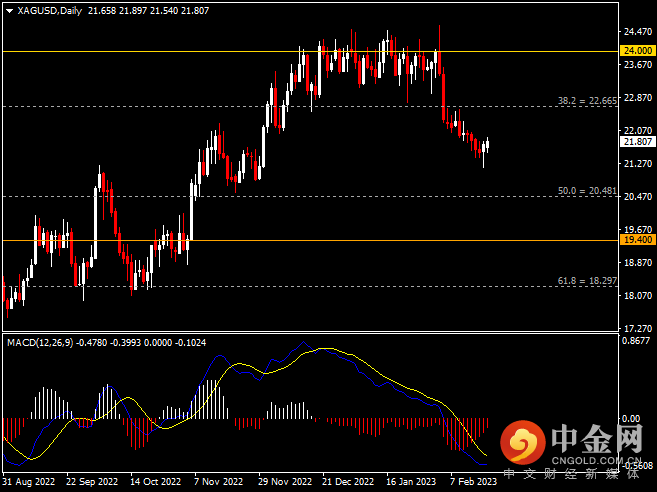The width and height of the screenshot is (657, 492).
Task: Select the 38.2 = 22.665 Fibonacci label
Action: tap(585, 101)
